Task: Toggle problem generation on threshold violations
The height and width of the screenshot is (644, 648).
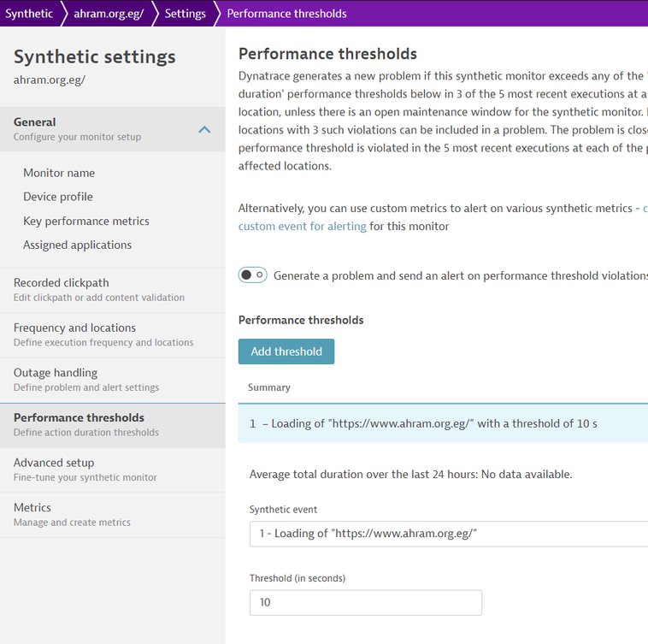Action: (252, 275)
